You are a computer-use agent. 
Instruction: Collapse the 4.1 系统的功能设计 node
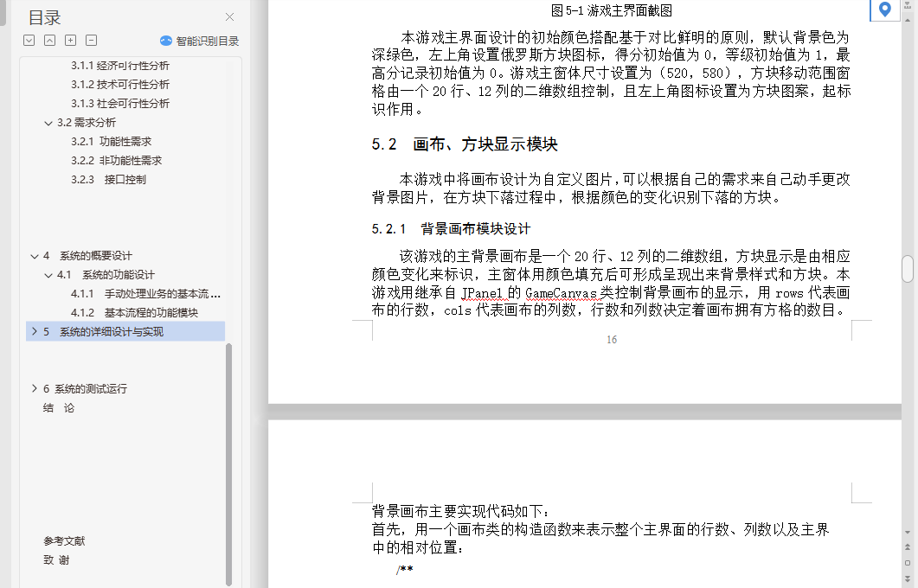point(48,275)
